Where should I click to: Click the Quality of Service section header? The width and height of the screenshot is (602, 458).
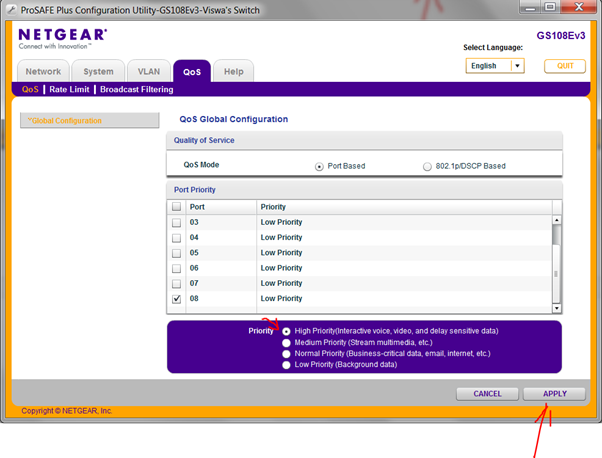[x=364, y=141]
